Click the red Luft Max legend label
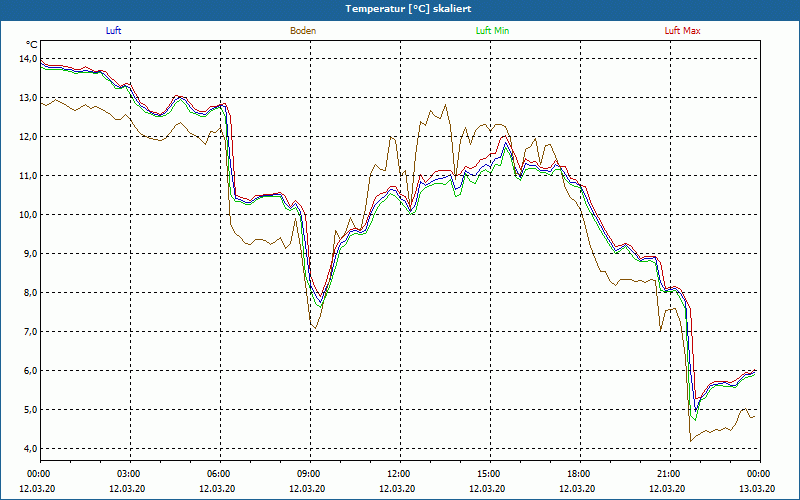Viewport: 800px width, 500px height. tap(682, 31)
